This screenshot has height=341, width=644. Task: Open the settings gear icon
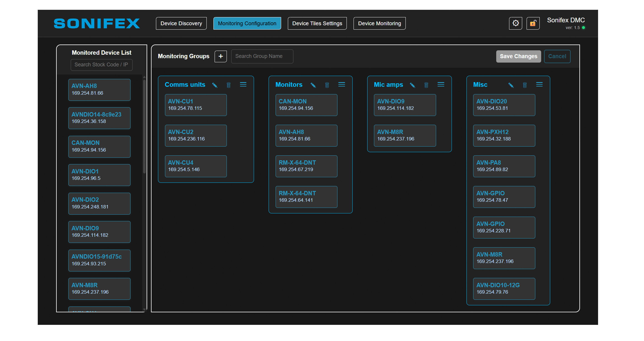[515, 23]
